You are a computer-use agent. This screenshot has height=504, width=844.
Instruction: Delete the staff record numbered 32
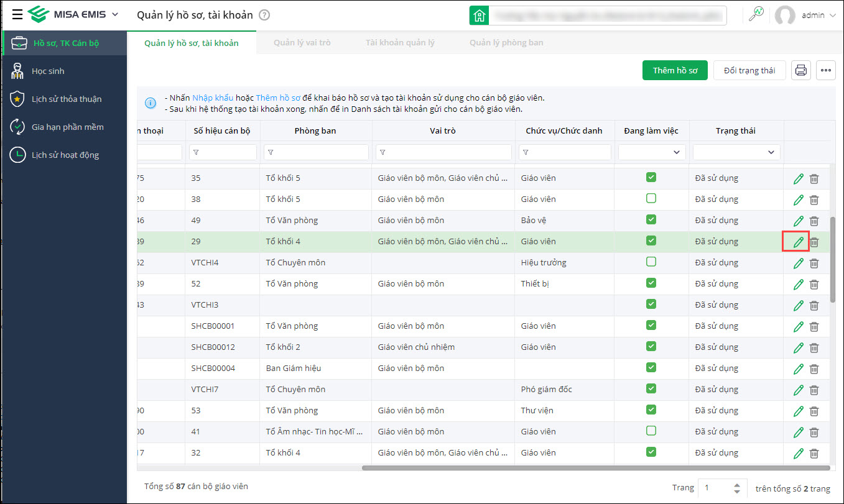pos(814,454)
